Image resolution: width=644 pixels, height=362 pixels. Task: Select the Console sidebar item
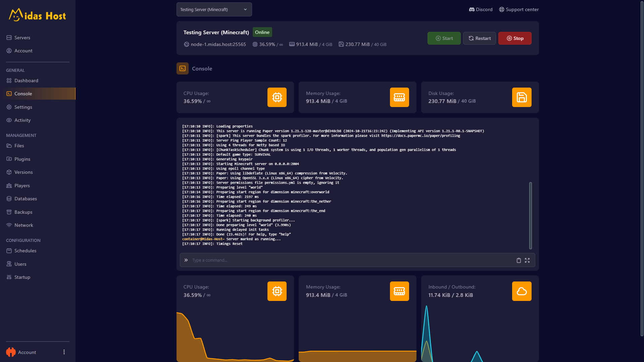pyautogui.click(x=38, y=94)
